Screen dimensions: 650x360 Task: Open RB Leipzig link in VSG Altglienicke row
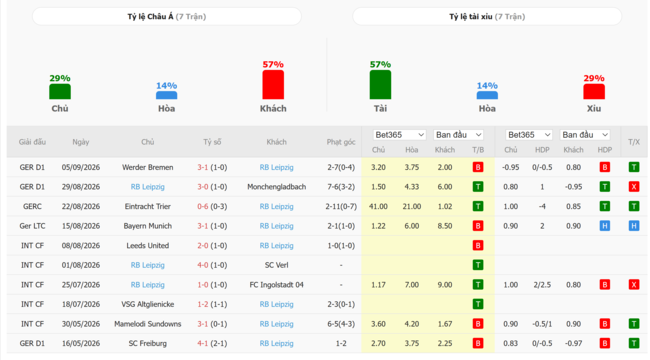point(276,304)
